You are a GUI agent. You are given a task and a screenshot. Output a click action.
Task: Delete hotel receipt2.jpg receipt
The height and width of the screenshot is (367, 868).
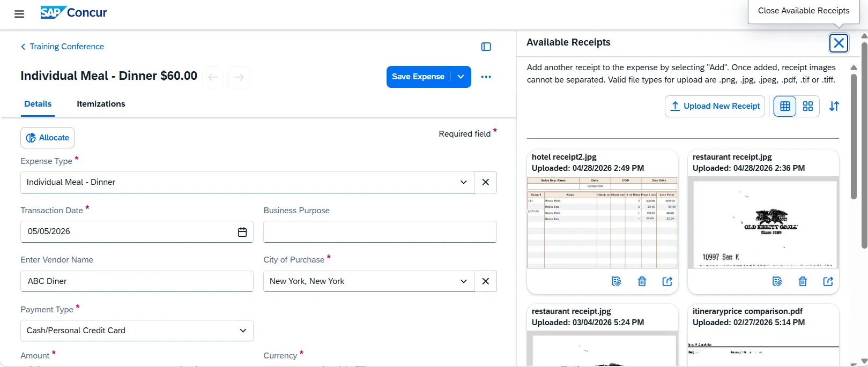642,281
